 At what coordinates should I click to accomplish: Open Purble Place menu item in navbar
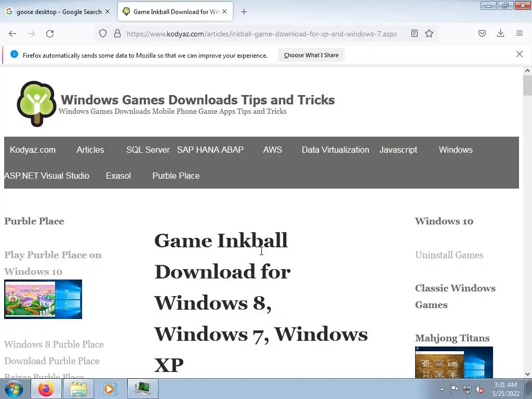[x=176, y=176]
